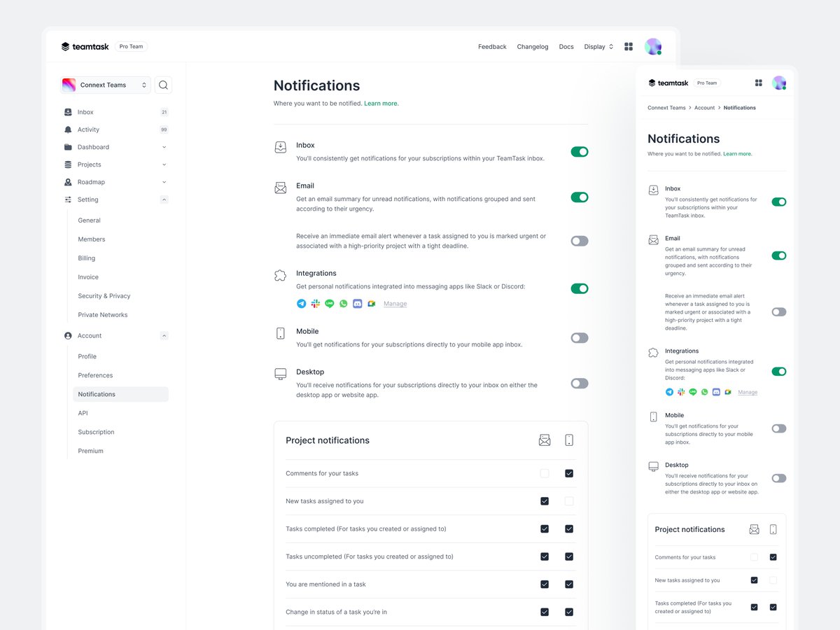Image resolution: width=840 pixels, height=630 pixels.
Task: Click the LINE integration icon in main window
Action: tap(330, 304)
